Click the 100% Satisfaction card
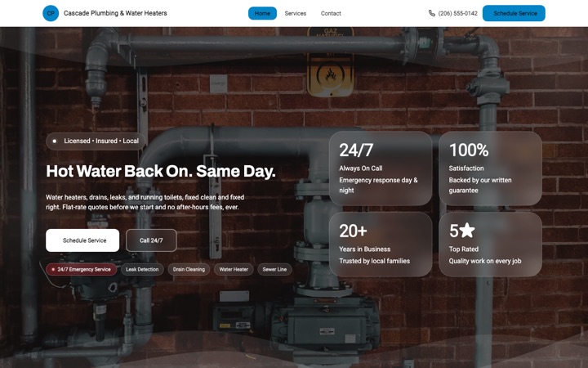Viewport: 588px width, 368px height. (490, 168)
